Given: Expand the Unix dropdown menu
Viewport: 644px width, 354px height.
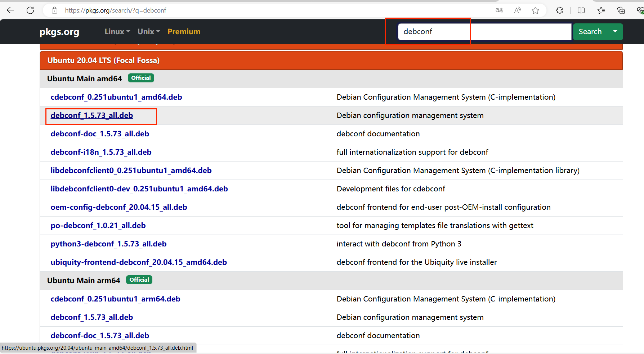Looking at the screenshot, I should point(149,32).
